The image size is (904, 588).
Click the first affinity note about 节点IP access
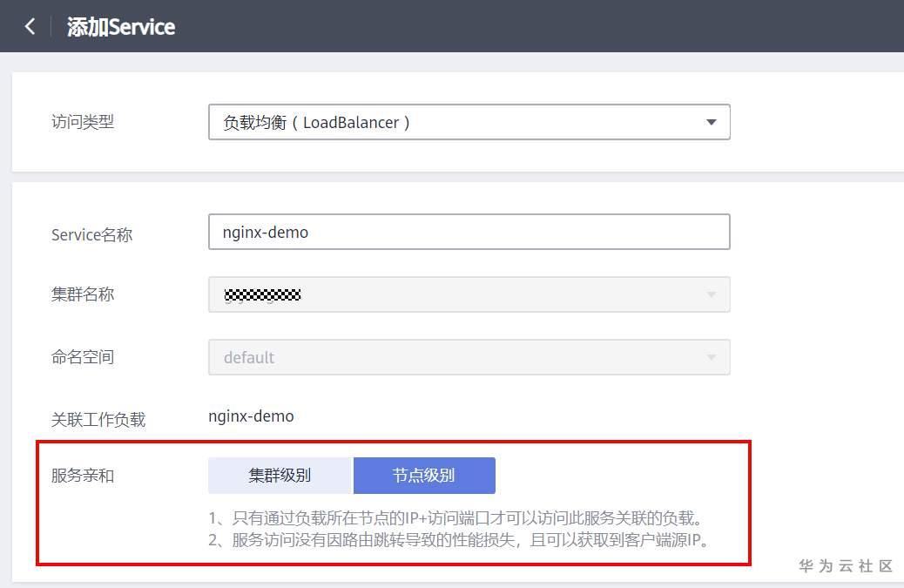click(x=457, y=517)
